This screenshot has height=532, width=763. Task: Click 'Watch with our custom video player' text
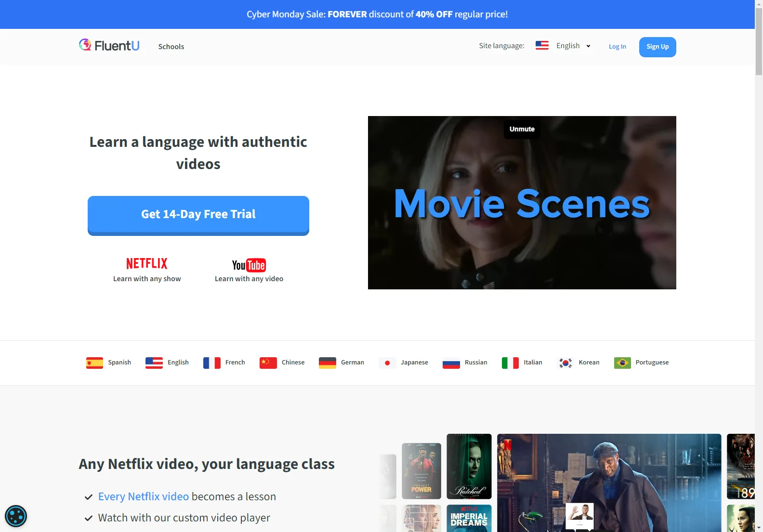tap(184, 518)
